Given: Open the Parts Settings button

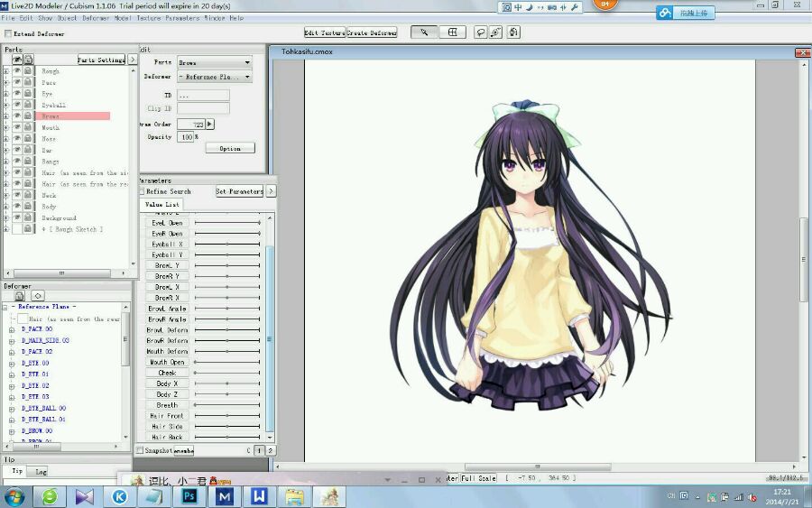Looking at the screenshot, I should pyautogui.click(x=101, y=60).
